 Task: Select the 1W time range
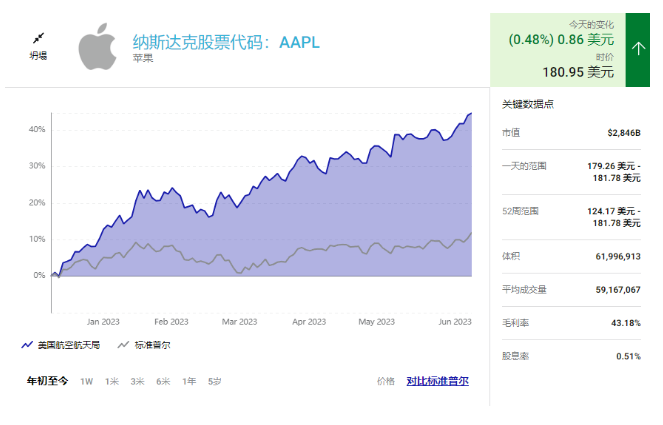point(87,381)
